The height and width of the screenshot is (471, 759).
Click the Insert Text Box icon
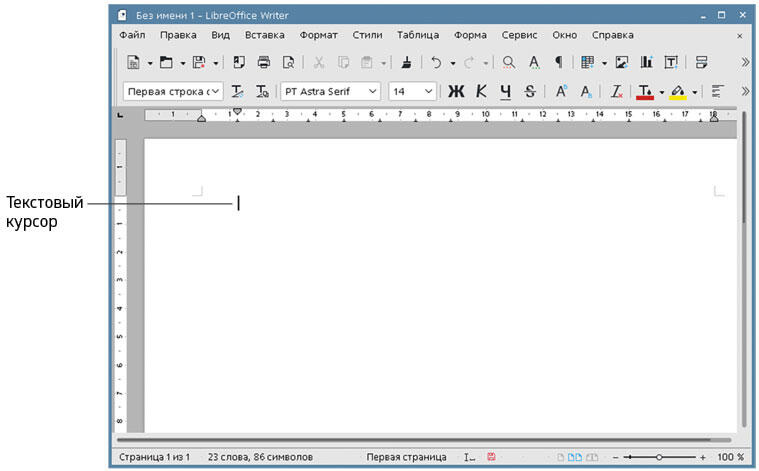pos(671,62)
